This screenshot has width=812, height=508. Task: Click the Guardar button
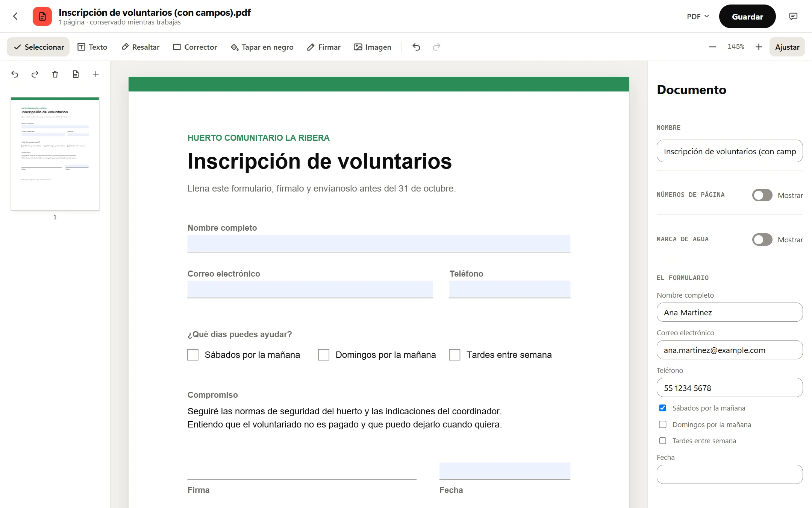(747, 17)
